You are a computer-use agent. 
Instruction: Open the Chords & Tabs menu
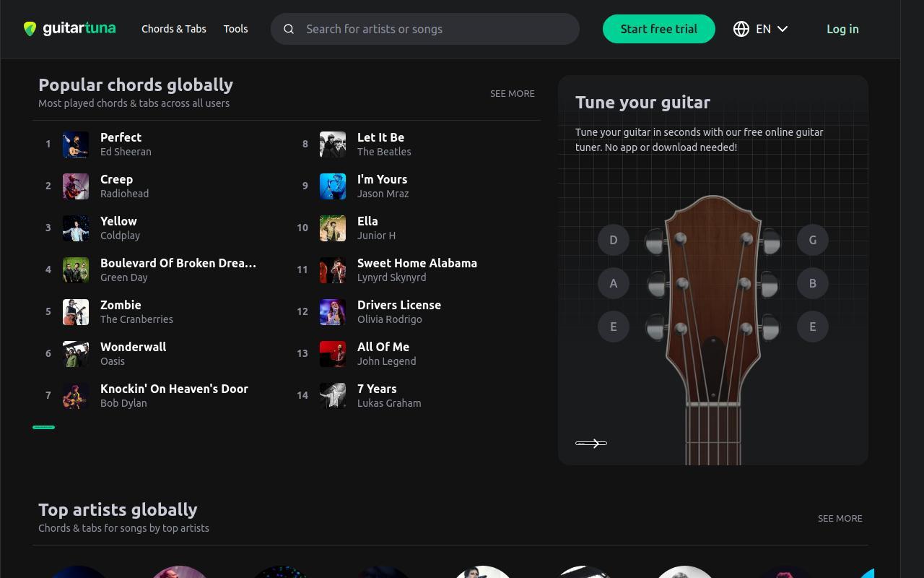pyautogui.click(x=174, y=29)
